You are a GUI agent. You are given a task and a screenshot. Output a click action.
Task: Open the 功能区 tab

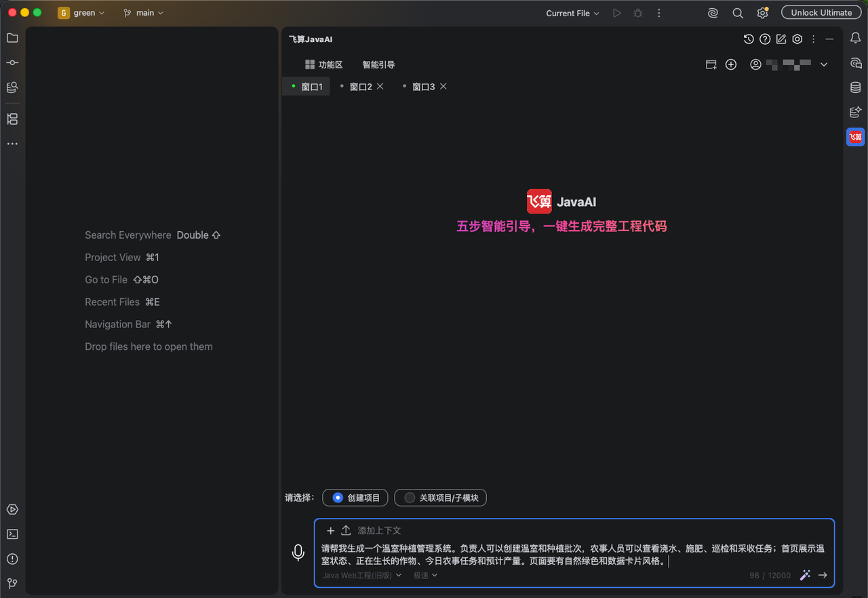(x=324, y=64)
